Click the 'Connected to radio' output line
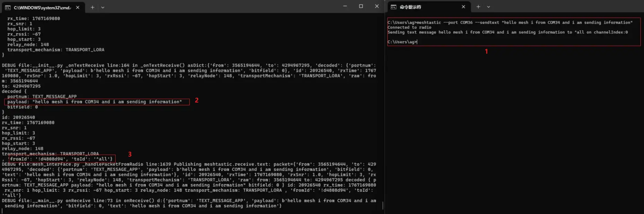 click(409, 27)
